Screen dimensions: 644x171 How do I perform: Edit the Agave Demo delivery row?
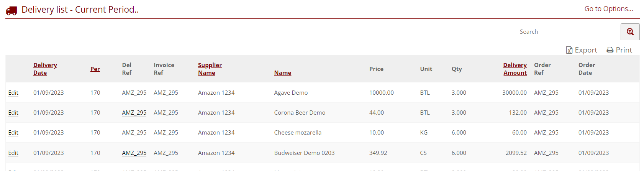coord(13,93)
